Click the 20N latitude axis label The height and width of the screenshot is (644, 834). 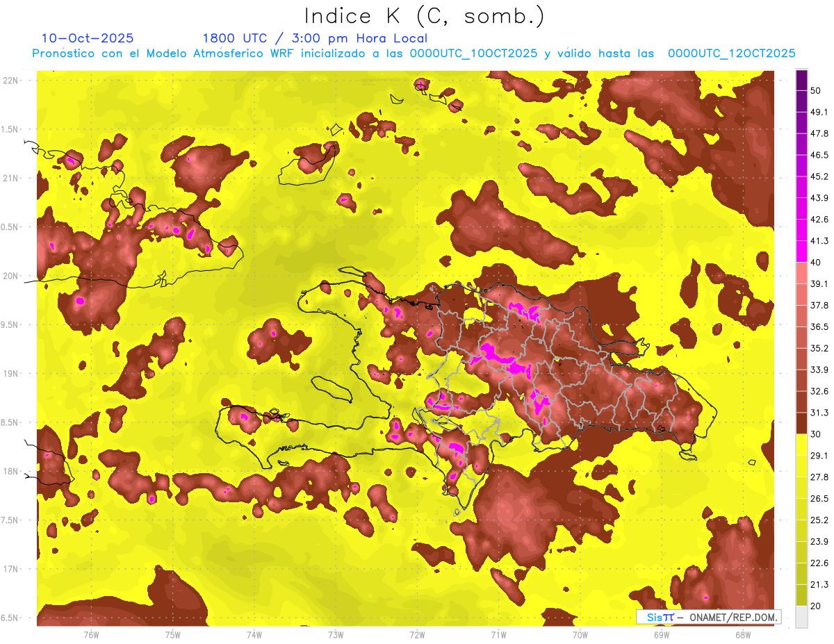pos(11,276)
